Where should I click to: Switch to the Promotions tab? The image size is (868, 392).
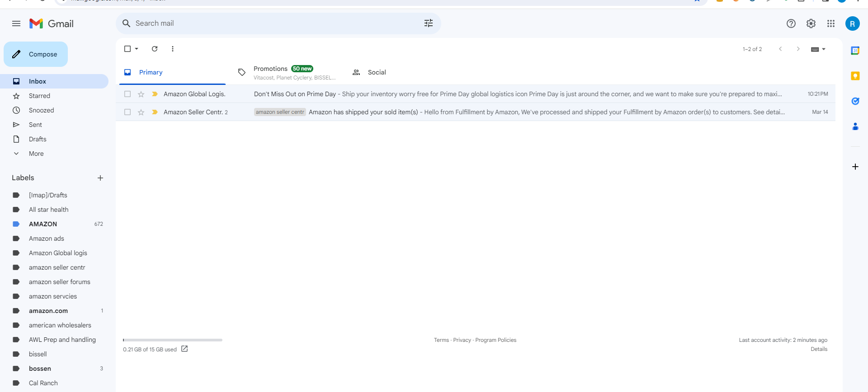287,72
